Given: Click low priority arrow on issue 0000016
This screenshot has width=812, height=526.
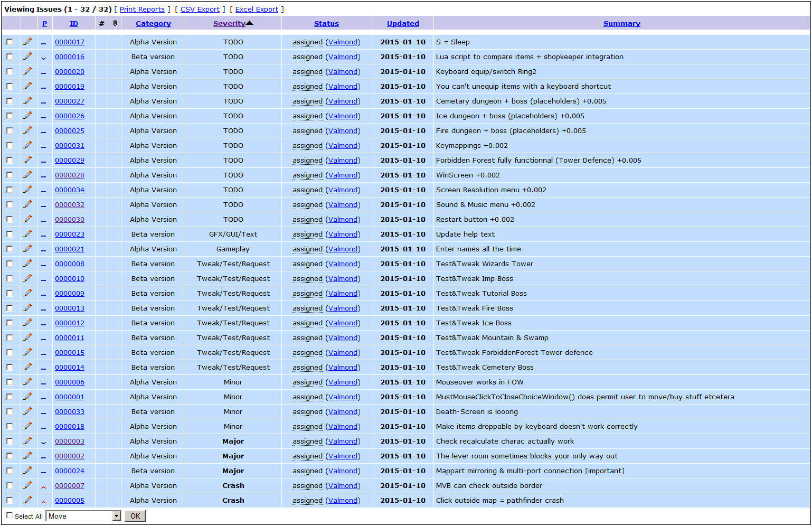Looking at the screenshot, I should pos(44,58).
